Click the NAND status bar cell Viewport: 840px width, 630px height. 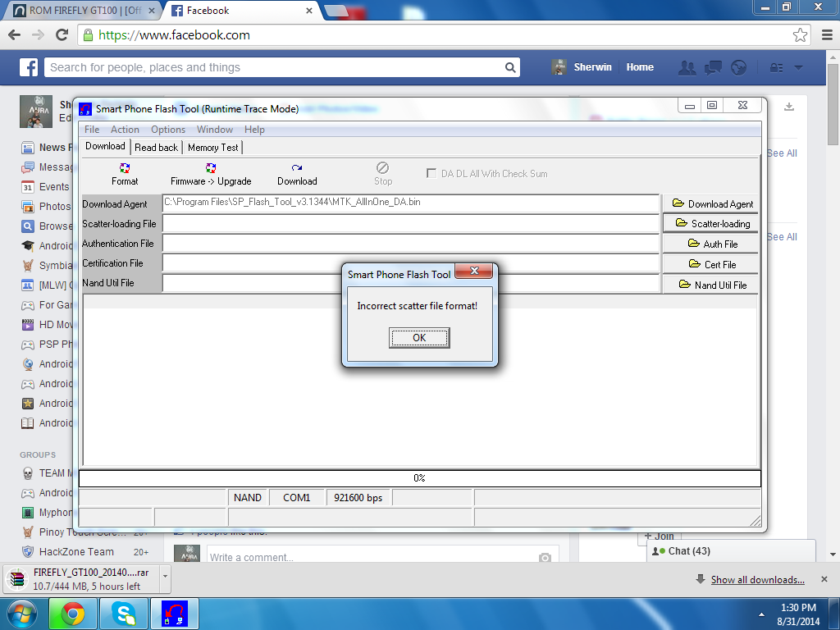click(248, 498)
